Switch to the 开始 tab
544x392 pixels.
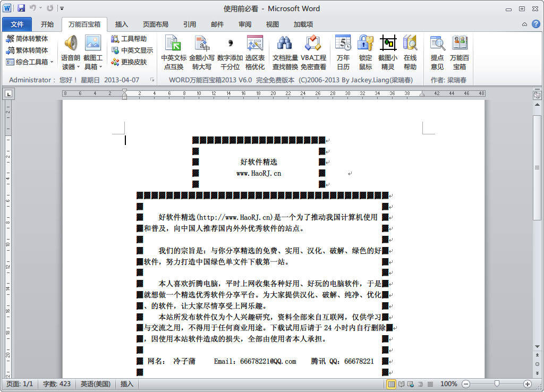point(47,24)
